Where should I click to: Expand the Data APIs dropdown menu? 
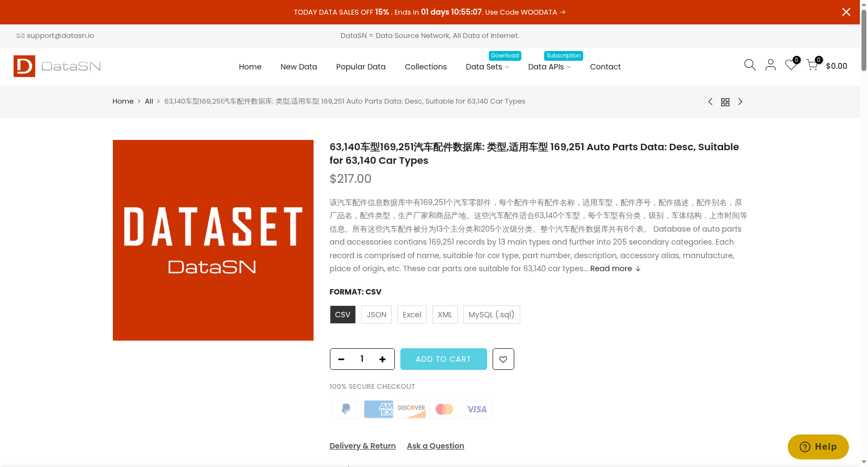[550, 67]
